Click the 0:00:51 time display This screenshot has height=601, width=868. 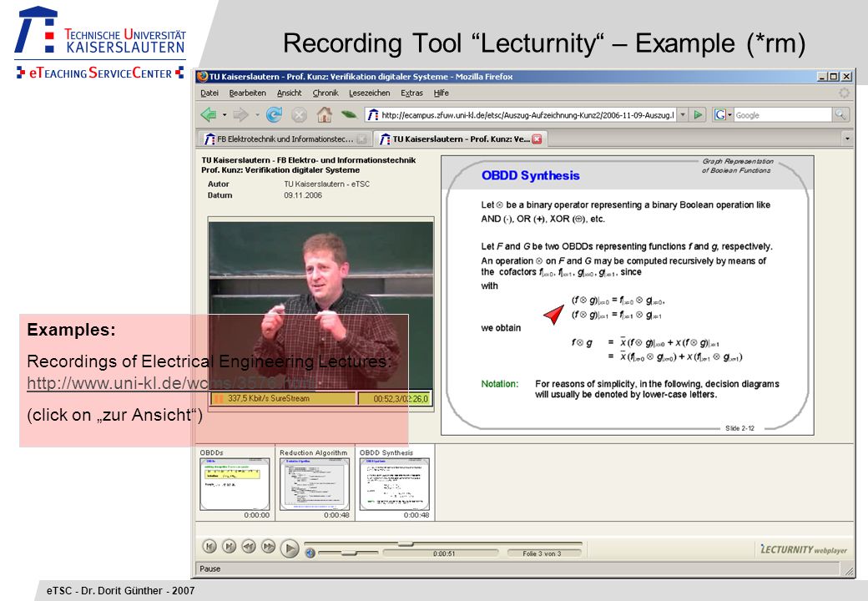443,553
